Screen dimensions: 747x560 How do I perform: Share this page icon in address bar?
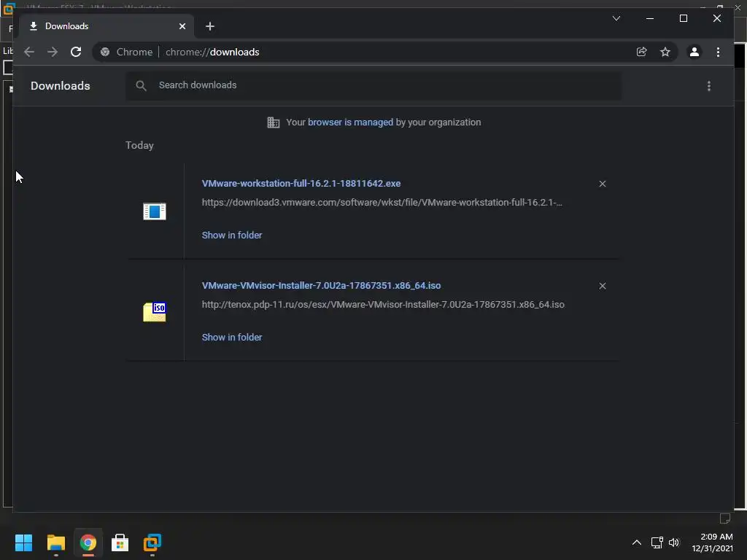[642, 52]
